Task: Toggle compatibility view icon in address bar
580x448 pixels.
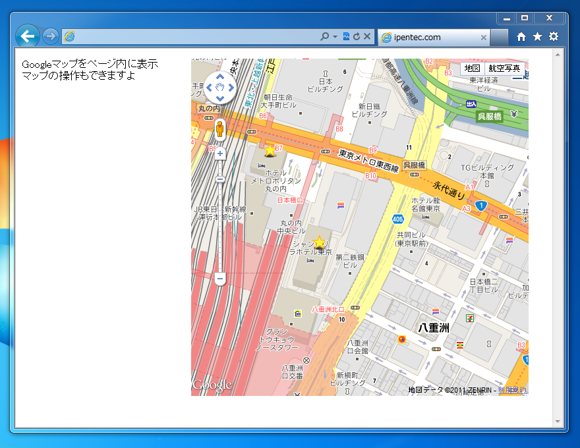Action: [346, 36]
